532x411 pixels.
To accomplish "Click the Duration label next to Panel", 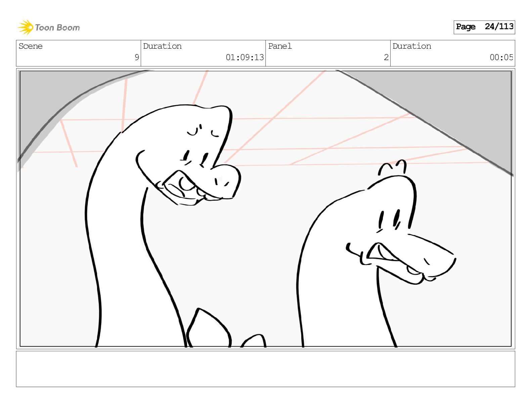I will coord(412,46).
